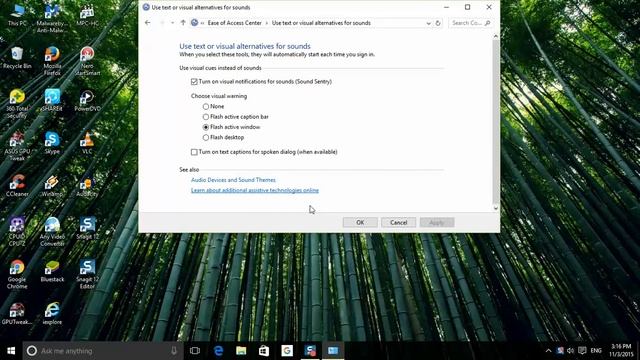
Task: Select the Mozilla Firefox desktop shortcut
Action: 52,61
